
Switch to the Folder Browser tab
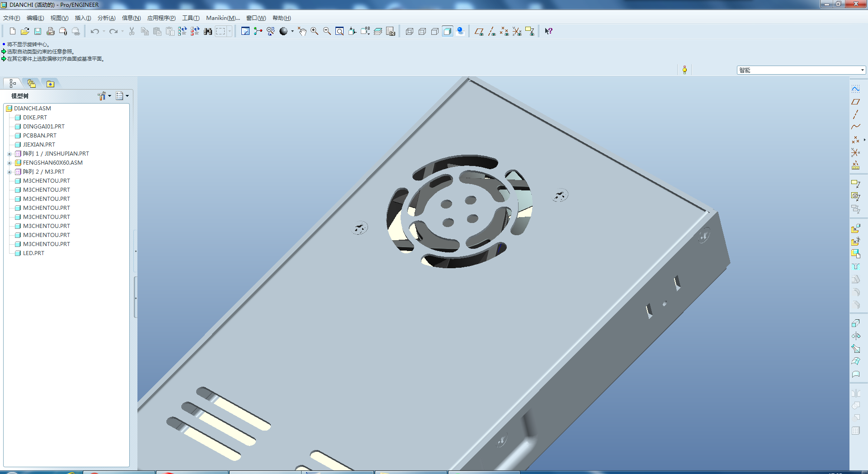point(32,83)
